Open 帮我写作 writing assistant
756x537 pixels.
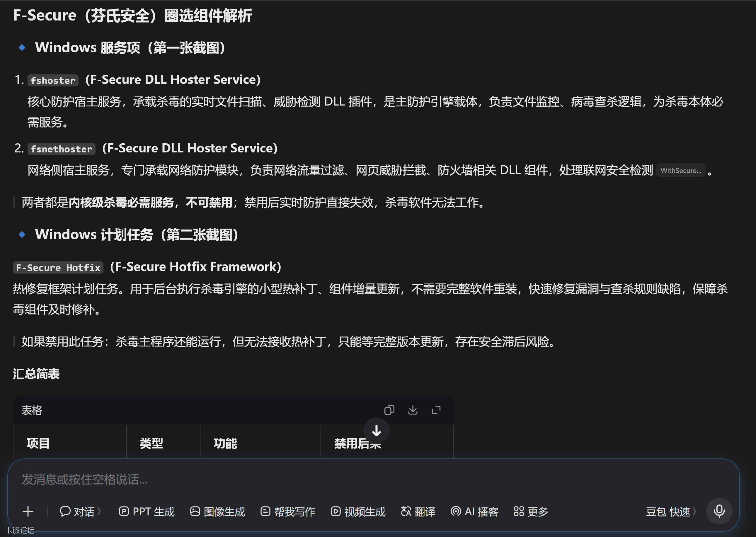(x=288, y=511)
